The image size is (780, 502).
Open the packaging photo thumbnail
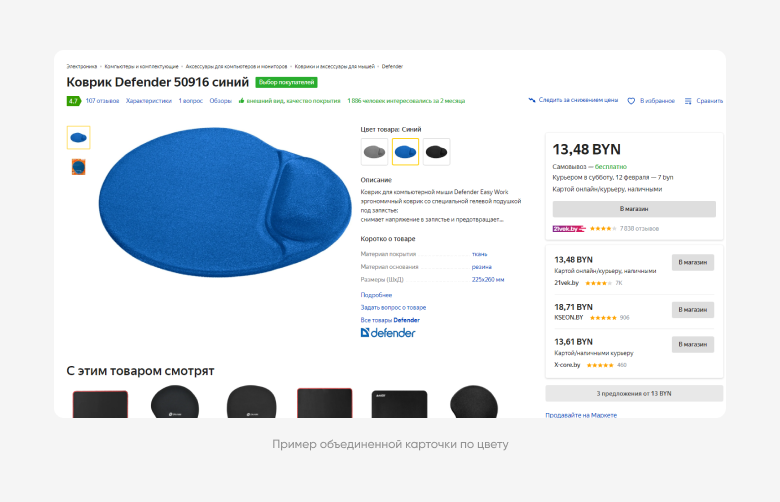coord(79,167)
